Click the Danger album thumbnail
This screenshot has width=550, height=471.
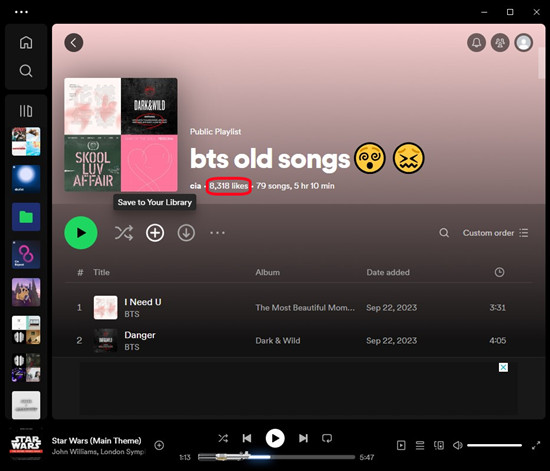(x=106, y=341)
